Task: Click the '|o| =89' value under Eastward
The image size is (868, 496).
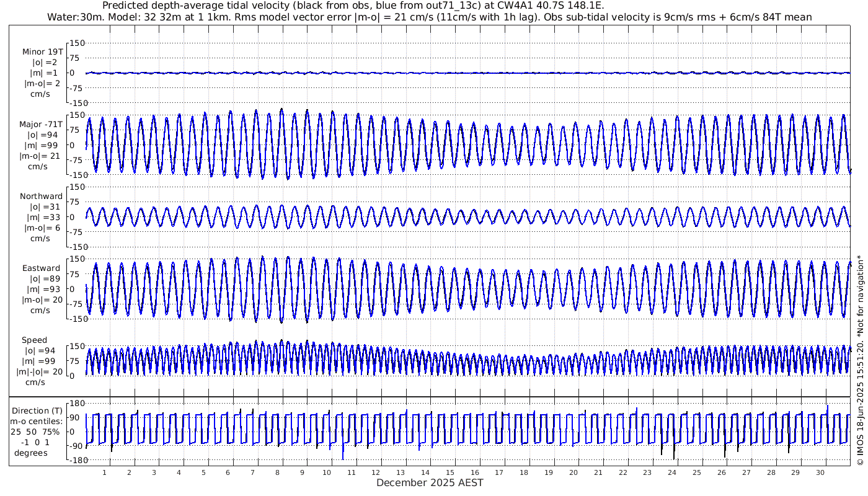Action: tap(41, 279)
